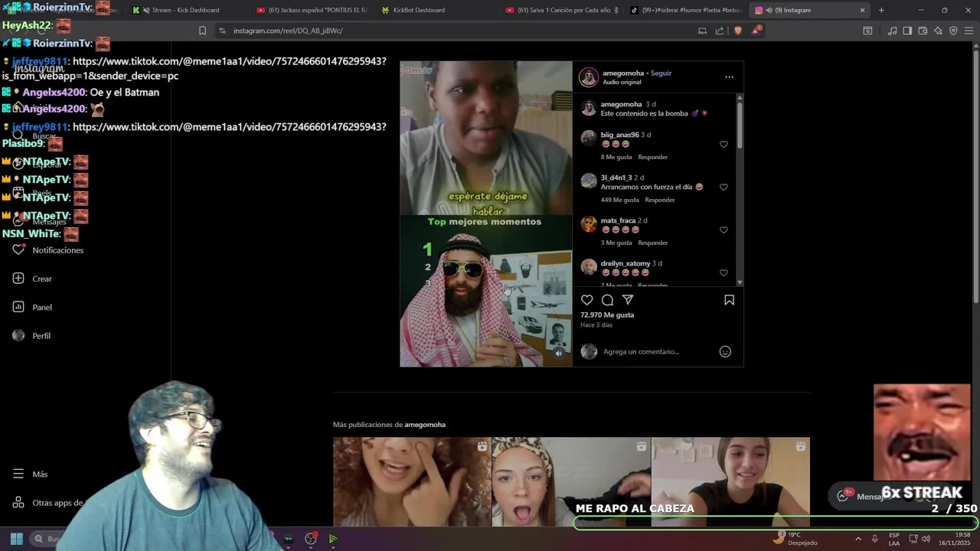Save the reel with the bookmark icon
This screenshot has width=980, height=551.
729,300
